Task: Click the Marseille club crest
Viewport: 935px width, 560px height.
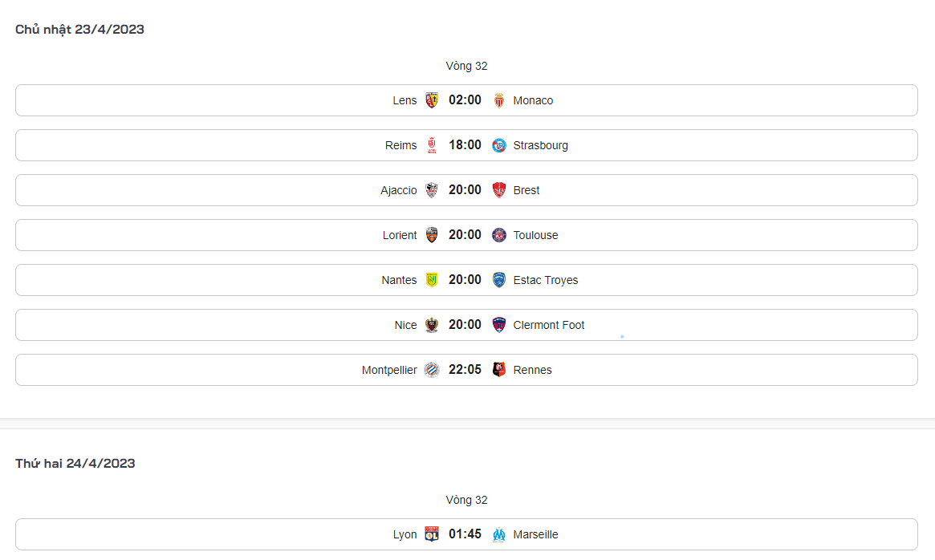Action: [x=499, y=534]
